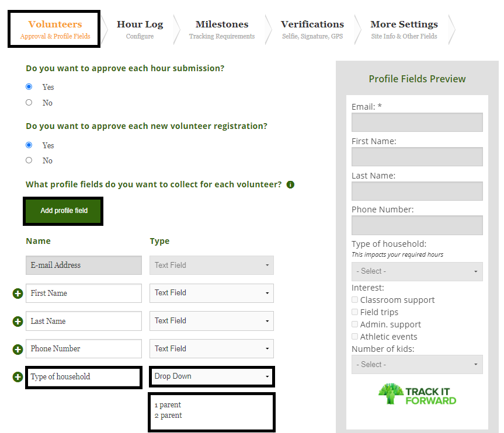The height and width of the screenshot is (433, 504).
Task: Click the First Name preview input field
Action: [417, 157]
